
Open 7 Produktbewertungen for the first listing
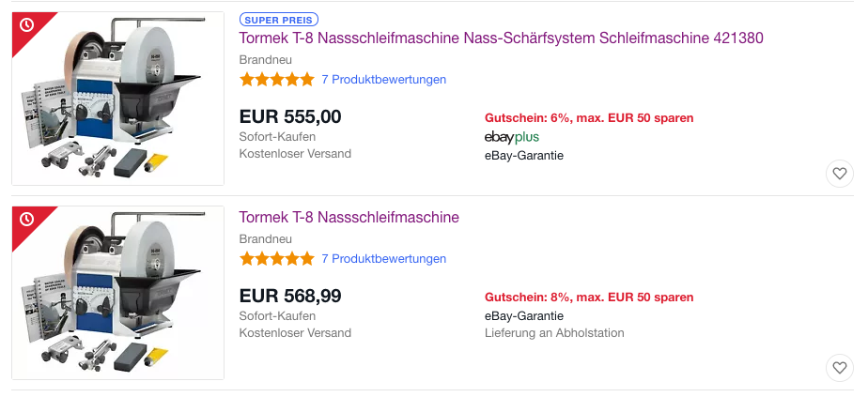click(x=383, y=80)
